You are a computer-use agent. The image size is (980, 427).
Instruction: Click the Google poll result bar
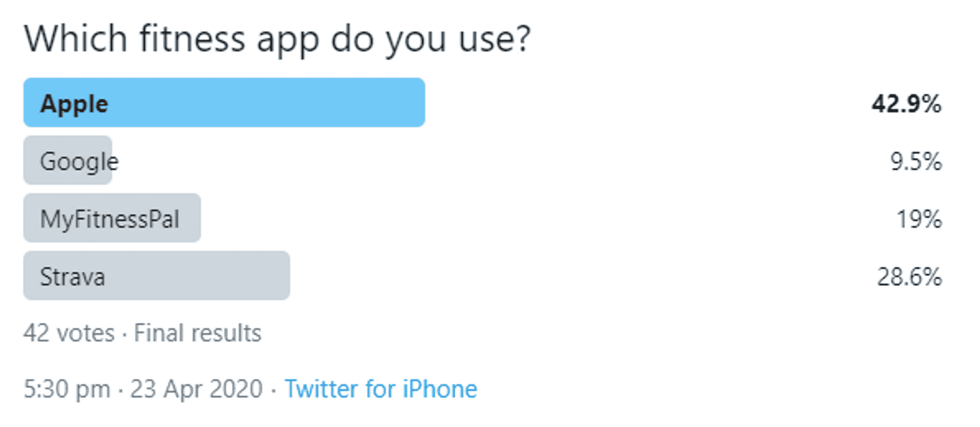[x=67, y=160]
